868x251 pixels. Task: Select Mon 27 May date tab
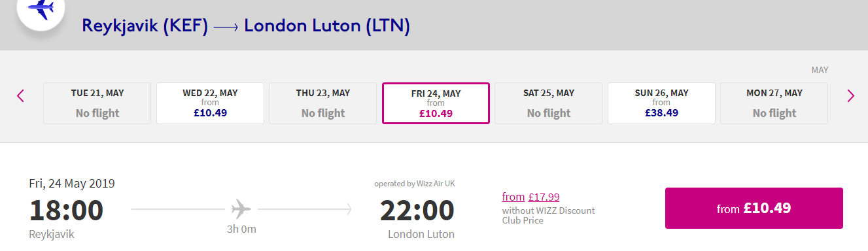tap(774, 103)
